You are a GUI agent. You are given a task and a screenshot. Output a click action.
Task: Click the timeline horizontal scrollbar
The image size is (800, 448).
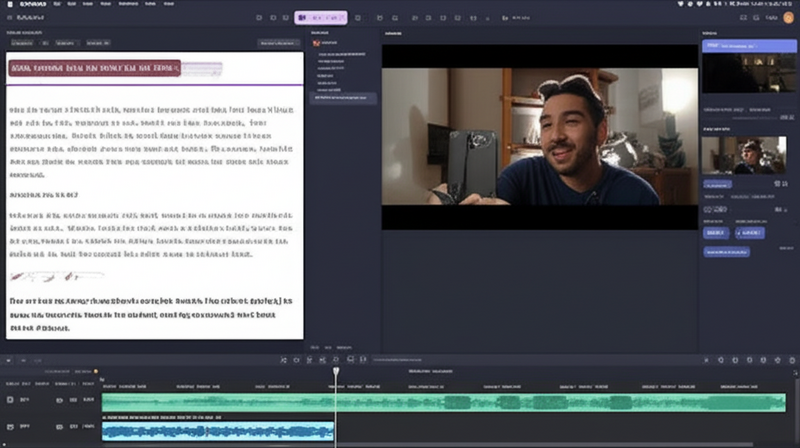coord(428,444)
